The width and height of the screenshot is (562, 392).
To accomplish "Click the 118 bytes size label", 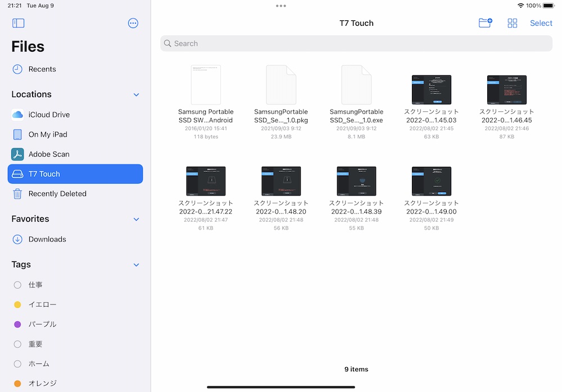I will click(206, 136).
